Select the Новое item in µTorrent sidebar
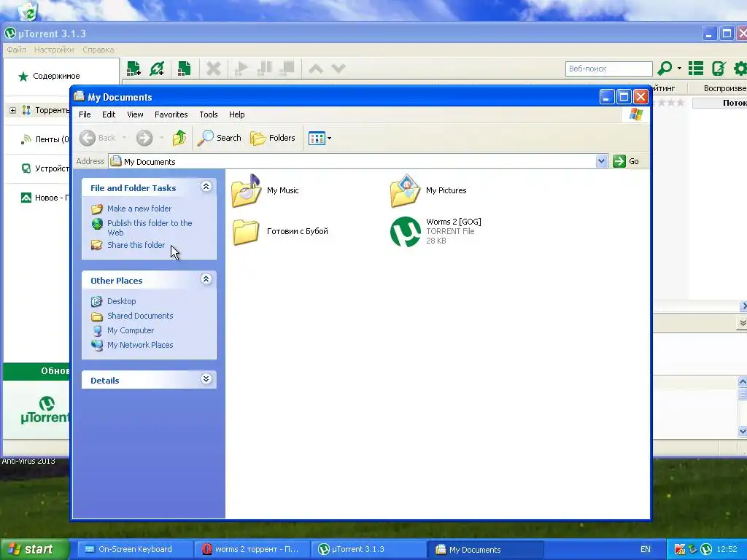The image size is (747, 560). click(x=46, y=198)
